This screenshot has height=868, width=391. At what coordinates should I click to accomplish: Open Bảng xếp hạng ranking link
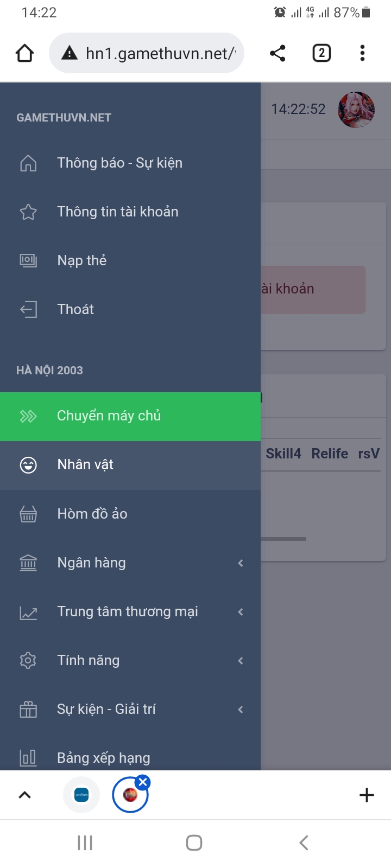coord(103,757)
